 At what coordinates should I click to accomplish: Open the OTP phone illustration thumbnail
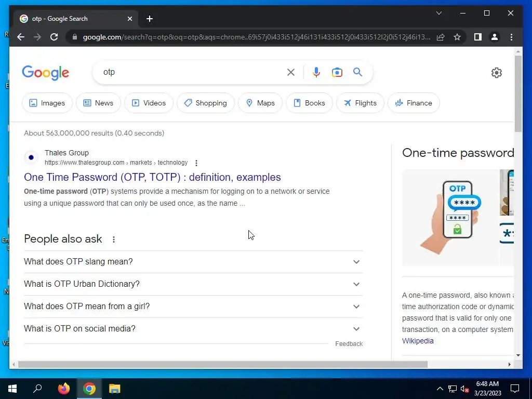click(x=450, y=217)
